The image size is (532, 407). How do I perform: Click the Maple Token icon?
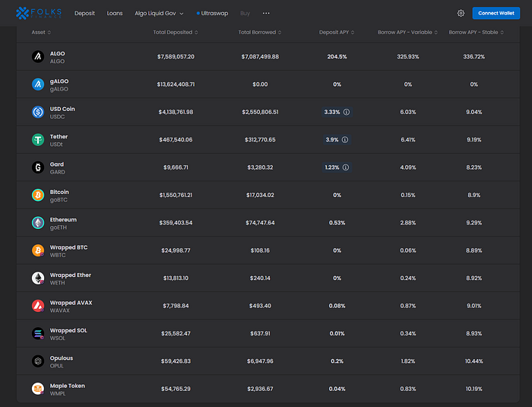tap(38, 389)
